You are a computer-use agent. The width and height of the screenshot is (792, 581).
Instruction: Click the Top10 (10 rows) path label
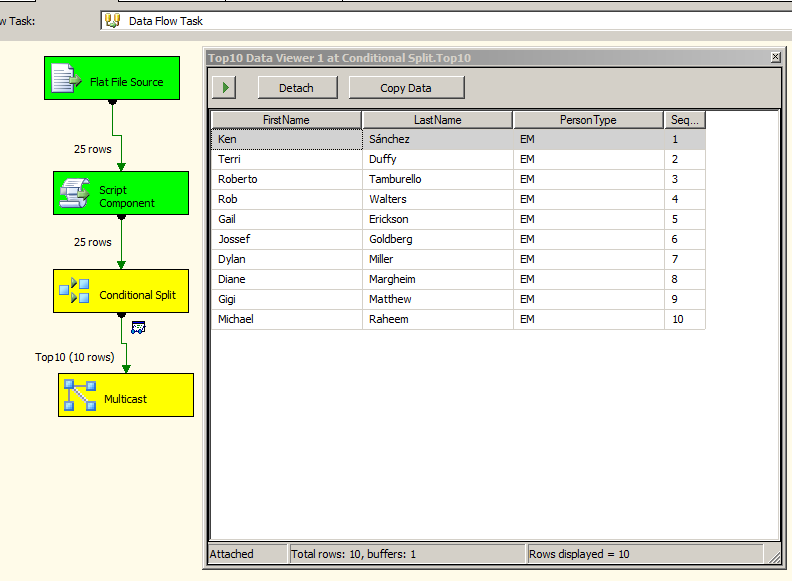(75, 357)
